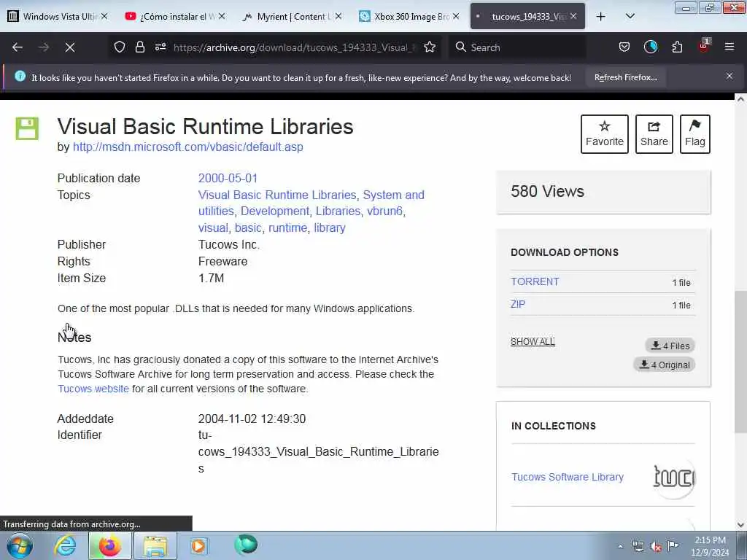747x560 pixels.
Task: Open Windows Media Player taskbar icon
Action: coord(198,545)
